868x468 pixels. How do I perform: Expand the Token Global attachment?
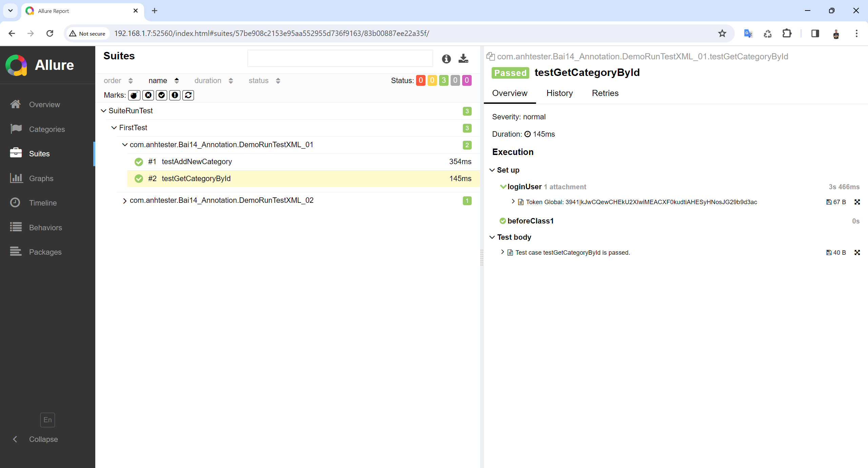coord(513,202)
